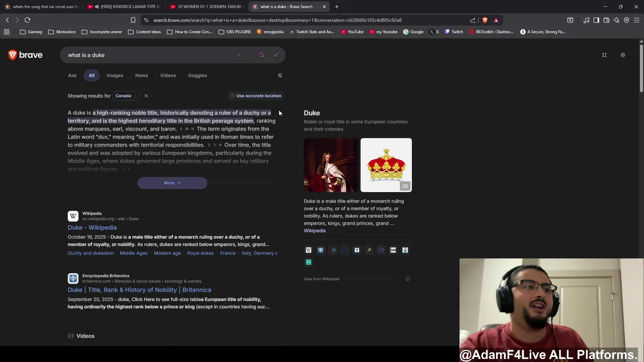Open the browser hamburger menu

[x=636, y=20]
